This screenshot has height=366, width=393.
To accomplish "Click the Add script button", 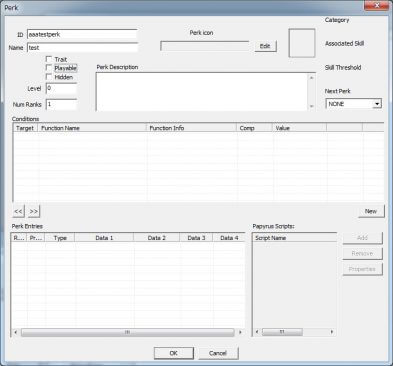I will 362,238.
